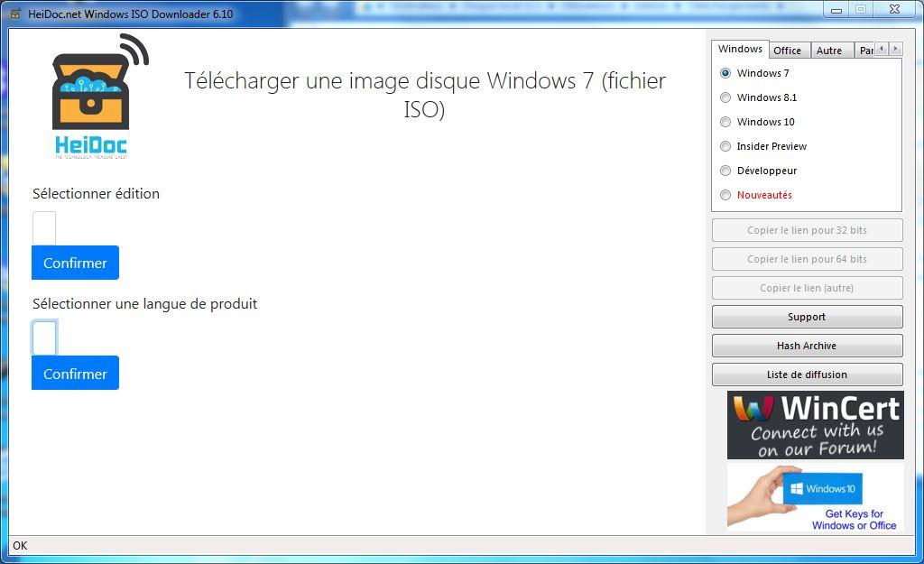Open the Hash Archive button
Screen dimensions: 924x564
[808, 346]
